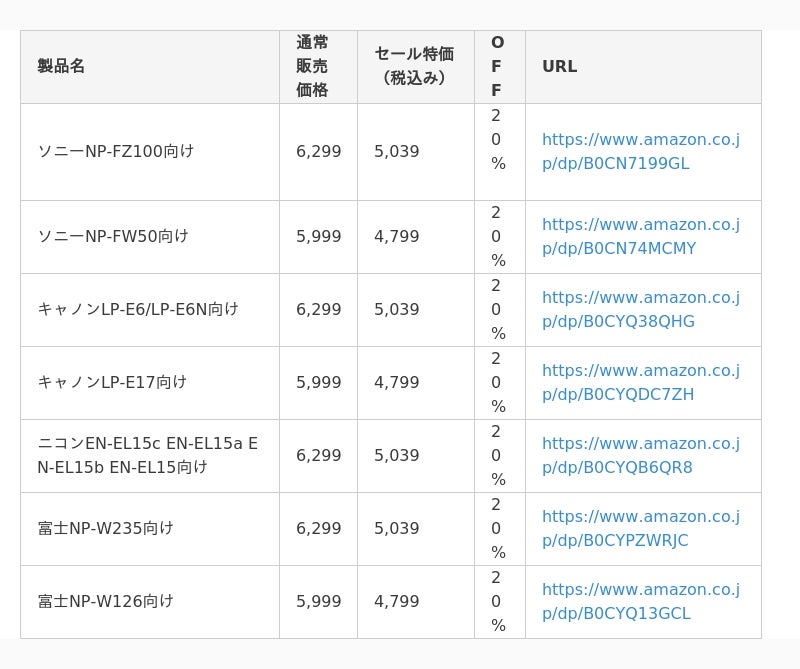Select the キャノンLP-E6/LP-E6N向け product cell
This screenshot has height=669, width=800.
coord(150,310)
